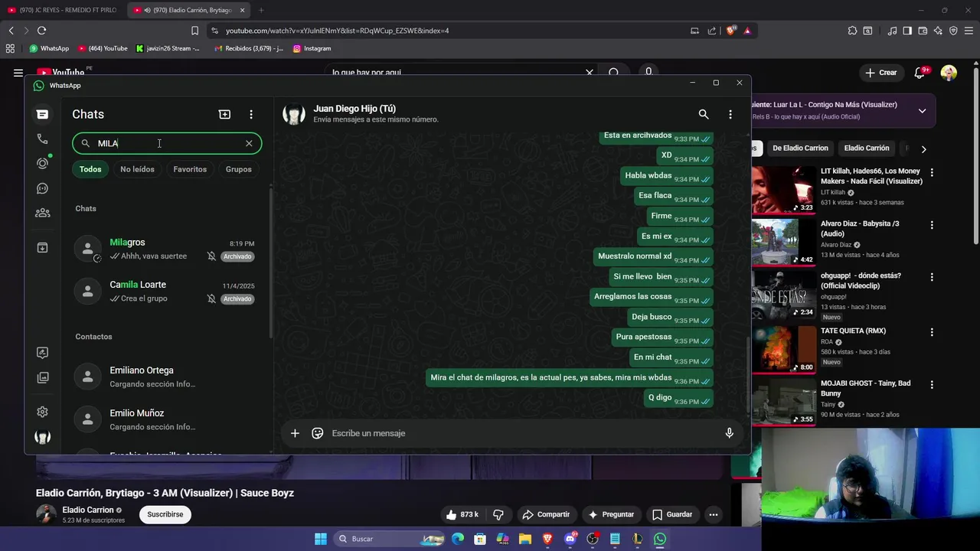Screen dimensions: 980x551
Task: Click the microphone voice message icon
Action: click(729, 433)
